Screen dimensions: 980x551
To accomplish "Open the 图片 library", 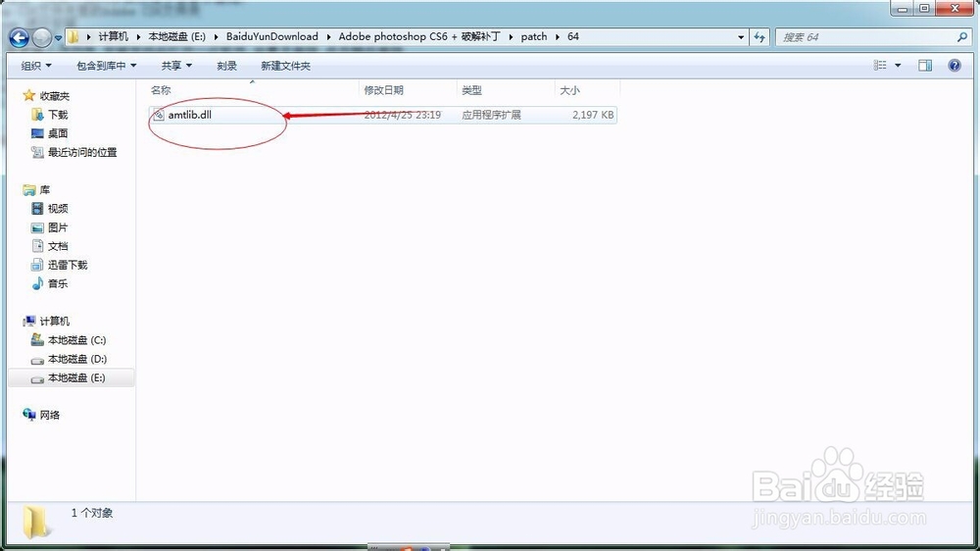I will 58,227.
